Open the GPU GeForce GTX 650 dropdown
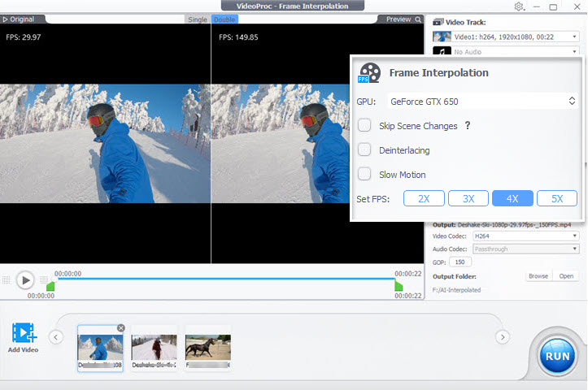The height and width of the screenshot is (390, 588). (481, 102)
